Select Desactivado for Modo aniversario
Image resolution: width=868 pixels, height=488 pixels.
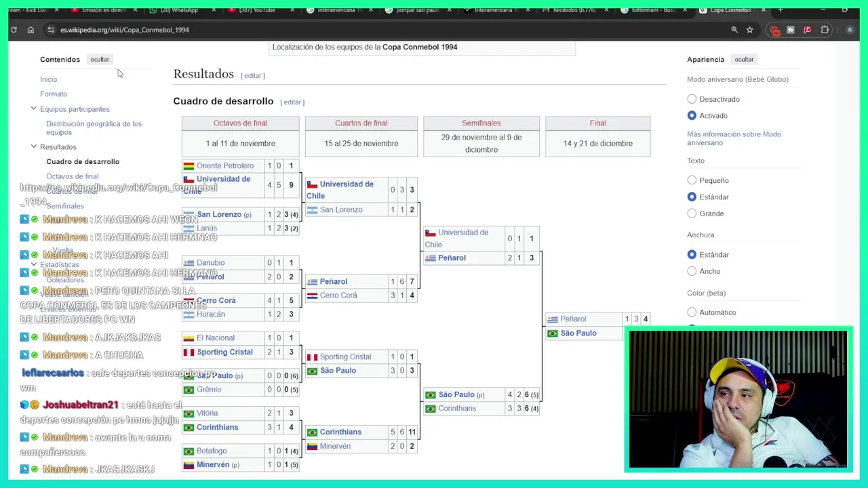pyautogui.click(x=692, y=99)
